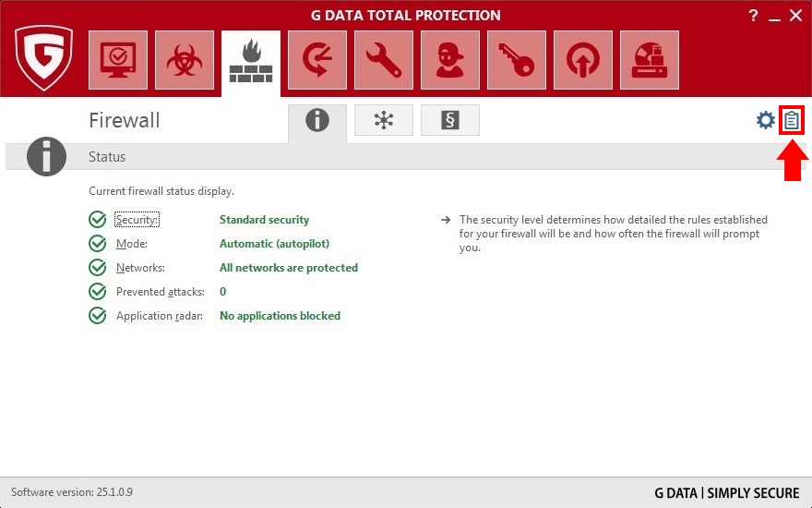Open the Backup restore arrow icon
Screen dimensions: 812x508
(317, 60)
